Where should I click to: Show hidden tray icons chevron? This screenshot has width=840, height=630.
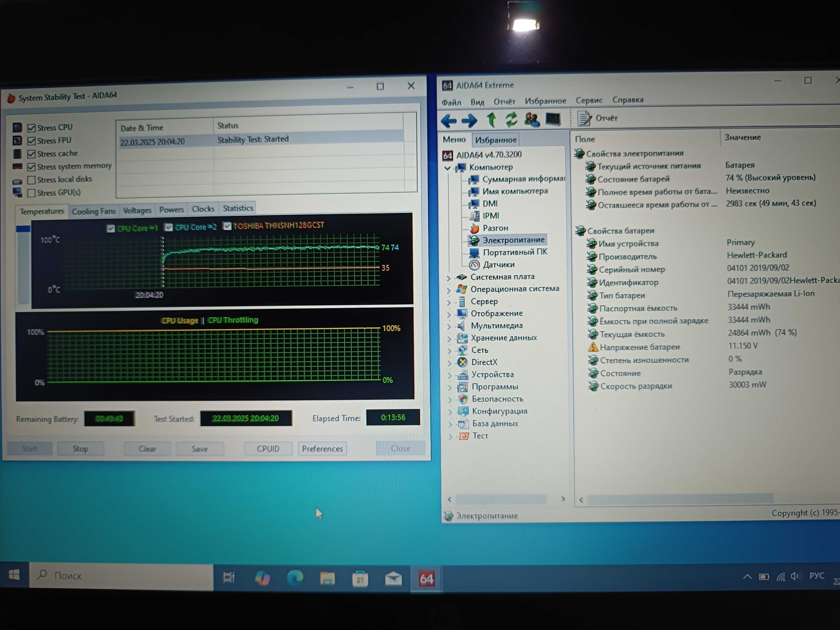click(x=747, y=577)
